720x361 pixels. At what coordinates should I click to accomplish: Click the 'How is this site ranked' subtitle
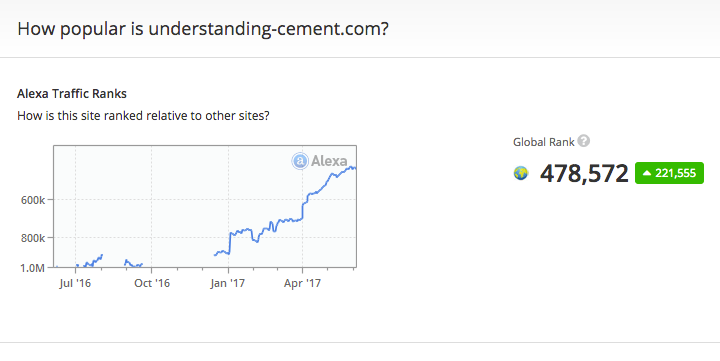click(x=143, y=116)
